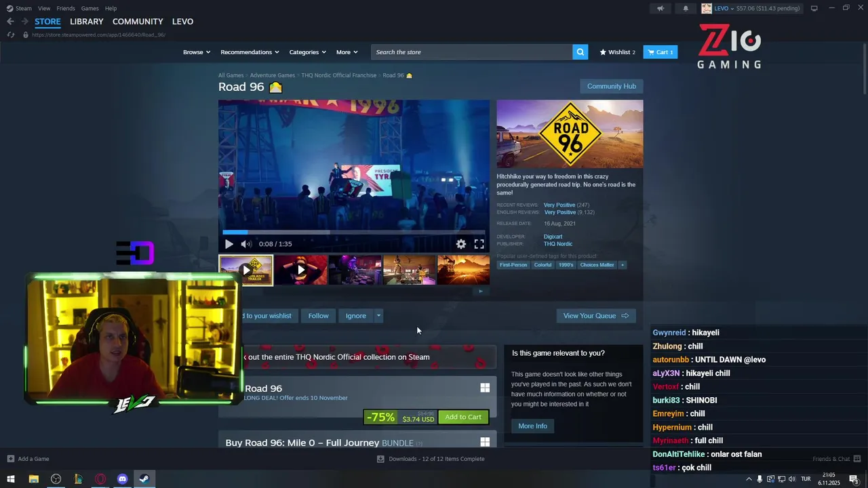Viewport: 868px width, 488px height.
Task: Select the Accolades Trailer thumbnail
Action: [x=246, y=270]
